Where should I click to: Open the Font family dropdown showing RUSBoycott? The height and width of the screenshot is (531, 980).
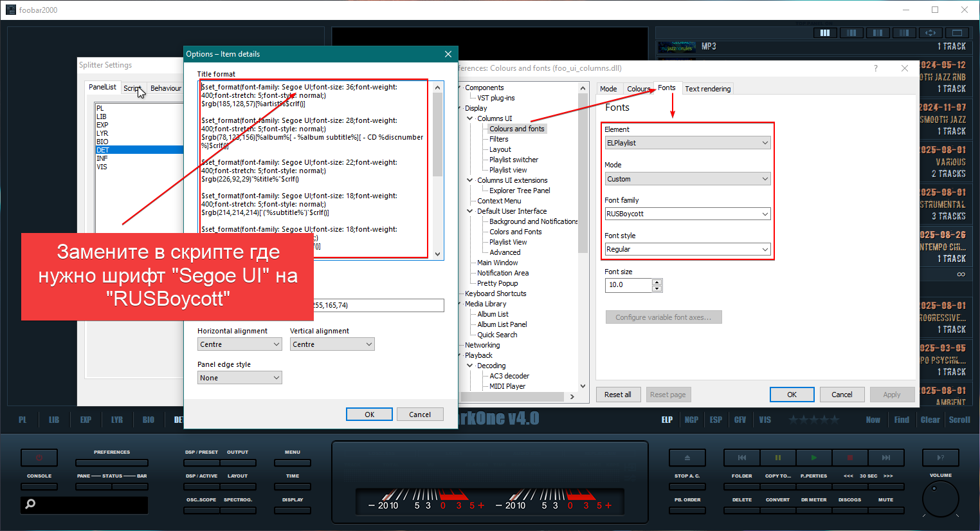point(687,214)
